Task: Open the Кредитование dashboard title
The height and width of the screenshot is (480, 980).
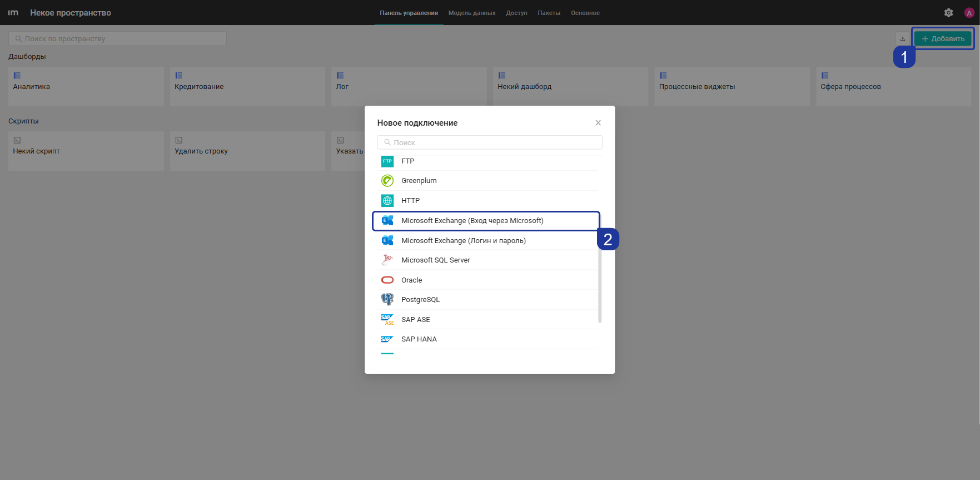Action: click(199, 87)
